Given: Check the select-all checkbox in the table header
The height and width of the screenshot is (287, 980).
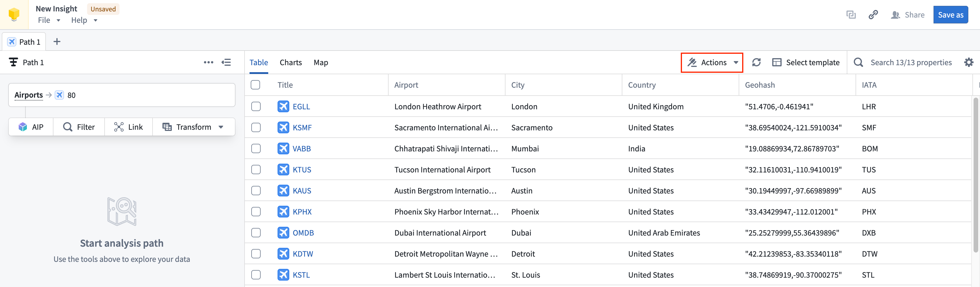Looking at the screenshot, I should point(256,84).
